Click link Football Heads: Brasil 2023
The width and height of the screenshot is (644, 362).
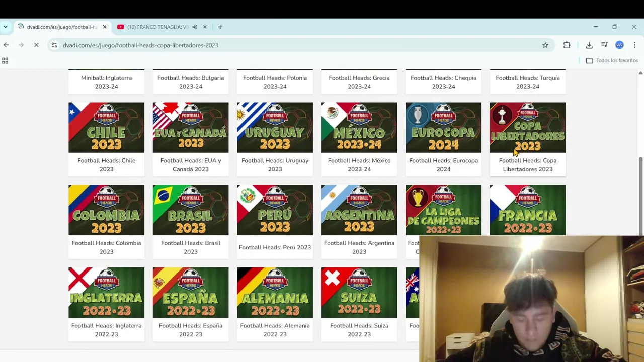191,247
